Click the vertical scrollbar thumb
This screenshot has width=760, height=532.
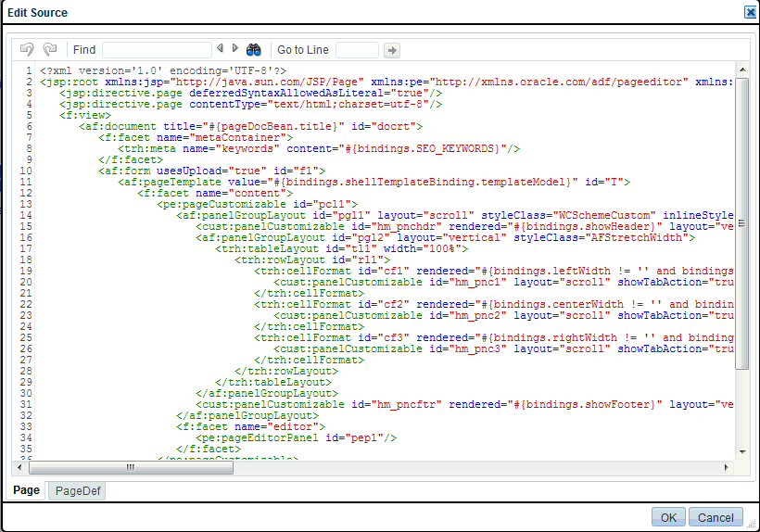(x=742, y=223)
